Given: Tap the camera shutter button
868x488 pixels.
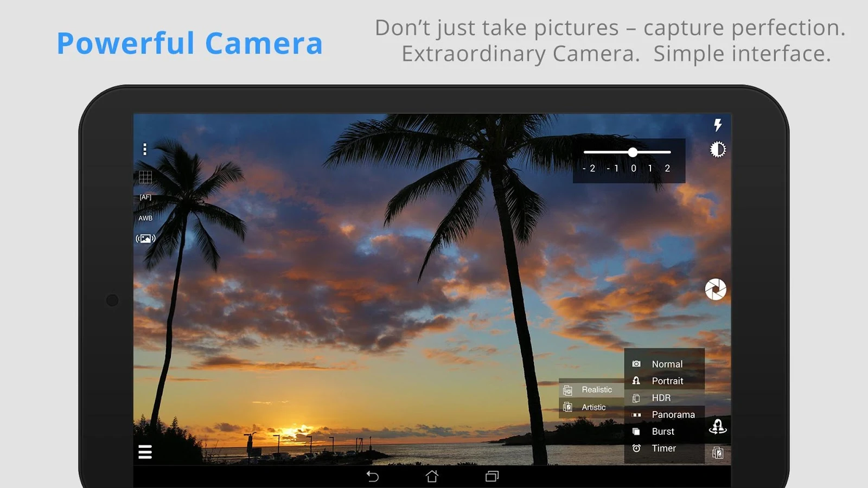Looking at the screenshot, I should (x=716, y=290).
